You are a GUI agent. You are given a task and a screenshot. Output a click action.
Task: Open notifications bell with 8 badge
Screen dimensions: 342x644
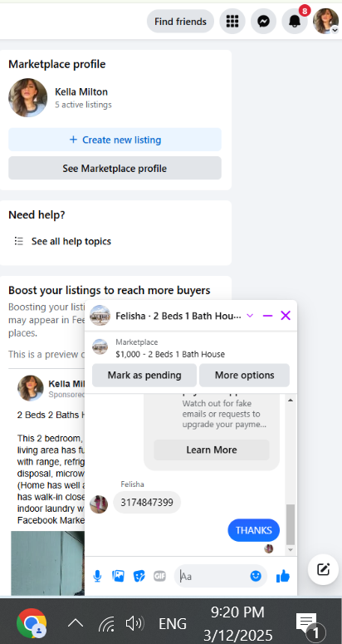pyautogui.click(x=295, y=22)
